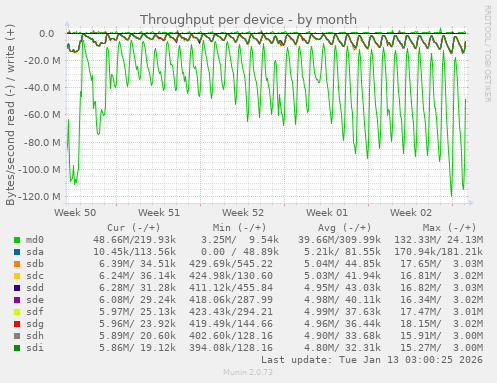This screenshot has width=497, height=383.
Task: Click sdi current value '5.86M/ 19.12k'
Action: click(137, 348)
